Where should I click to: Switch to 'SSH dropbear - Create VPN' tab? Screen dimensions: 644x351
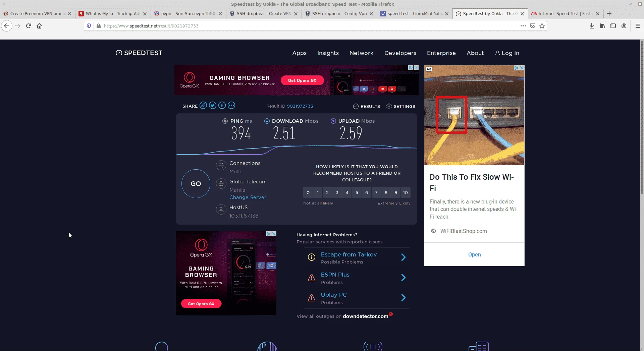tap(264, 14)
